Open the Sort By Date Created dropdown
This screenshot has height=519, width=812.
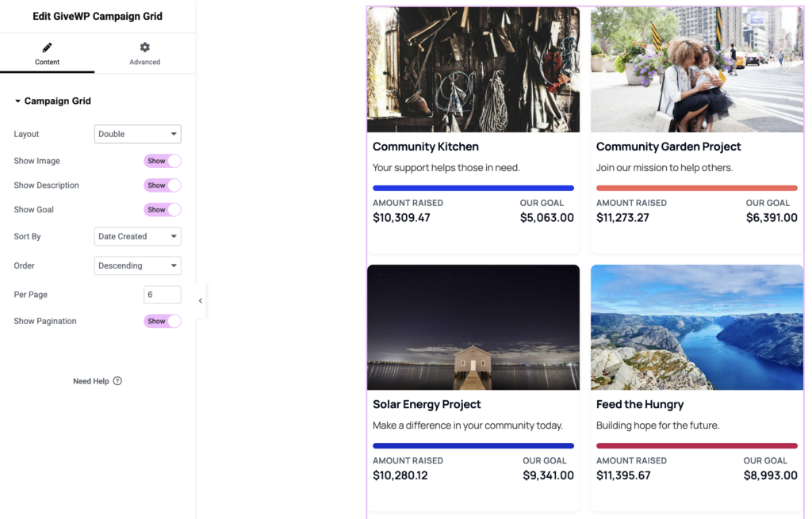pos(137,236)
